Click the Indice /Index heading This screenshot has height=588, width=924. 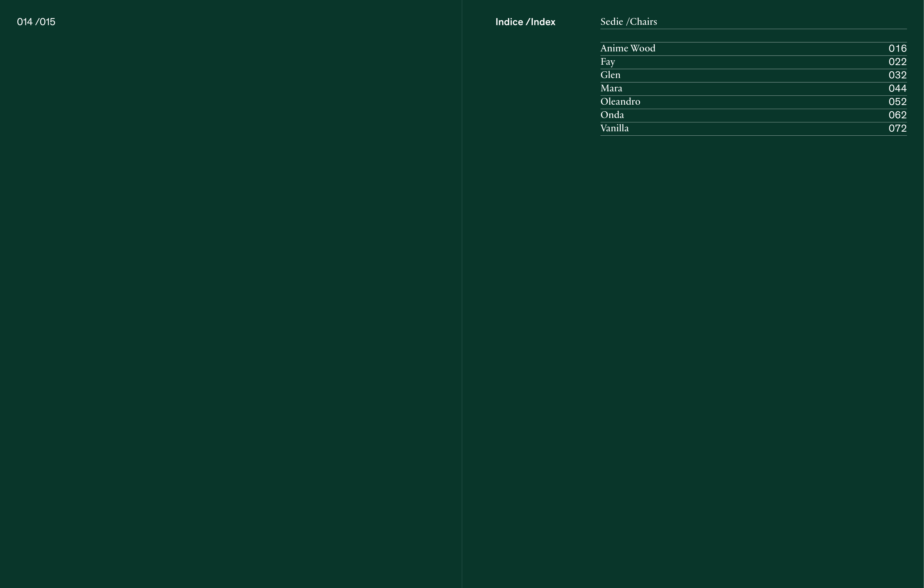(x=525, y=22)
